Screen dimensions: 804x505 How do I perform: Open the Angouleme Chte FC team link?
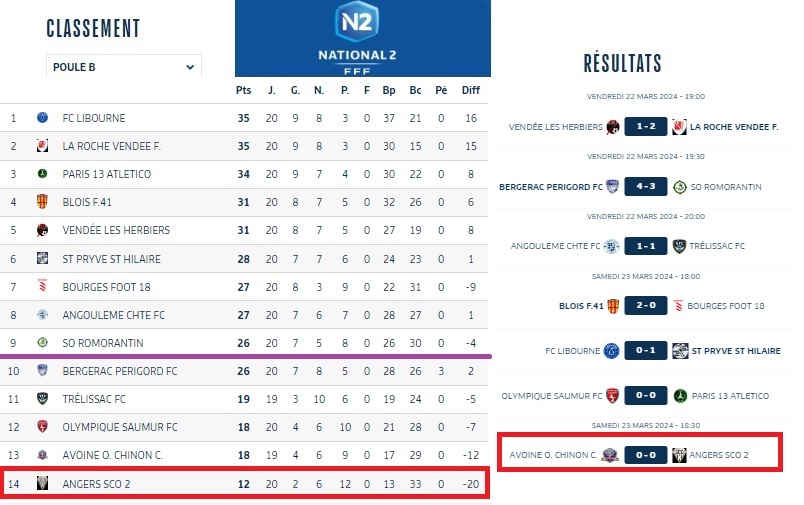(114, 315)
